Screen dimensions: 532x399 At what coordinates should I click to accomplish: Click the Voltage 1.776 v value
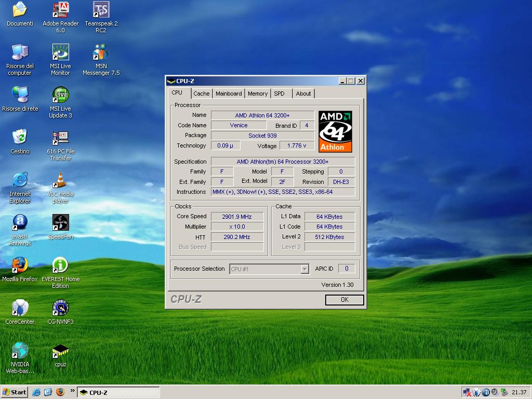click(x=297, y=145)
